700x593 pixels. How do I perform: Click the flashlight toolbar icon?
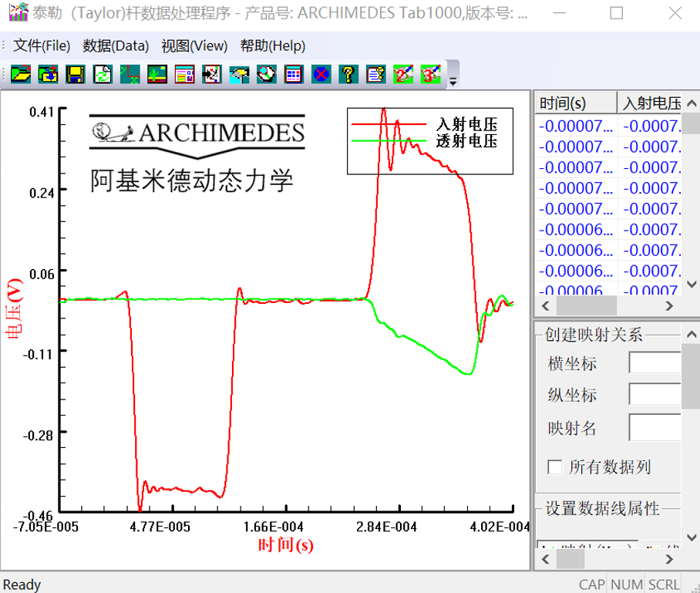239,74
